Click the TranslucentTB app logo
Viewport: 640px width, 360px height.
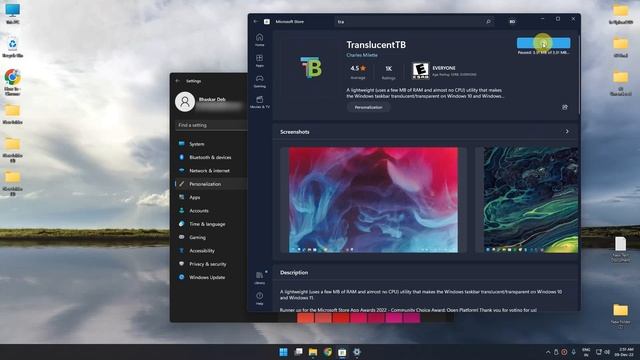point(311,67)
